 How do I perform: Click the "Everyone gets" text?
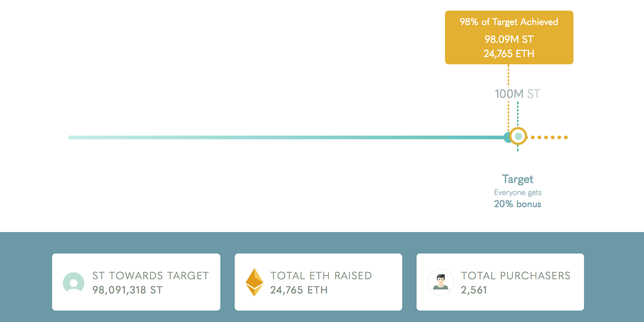point(518,193)
